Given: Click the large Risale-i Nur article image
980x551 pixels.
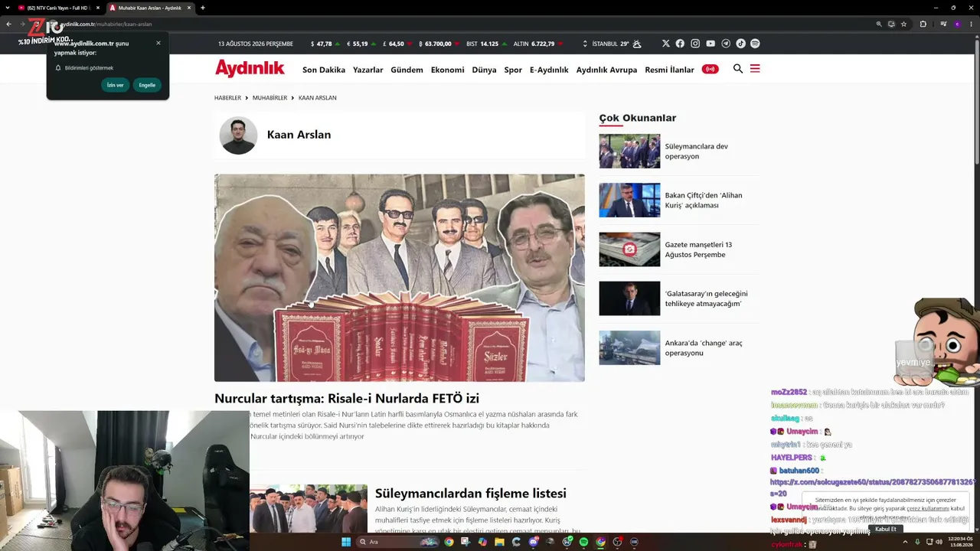Looking at the screenshot, I should (400, 278).
